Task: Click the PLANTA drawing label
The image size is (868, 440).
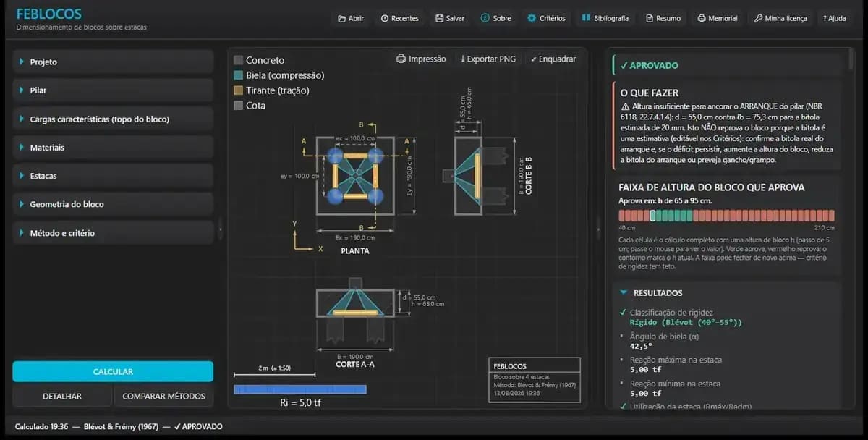Action: (355, 251)
